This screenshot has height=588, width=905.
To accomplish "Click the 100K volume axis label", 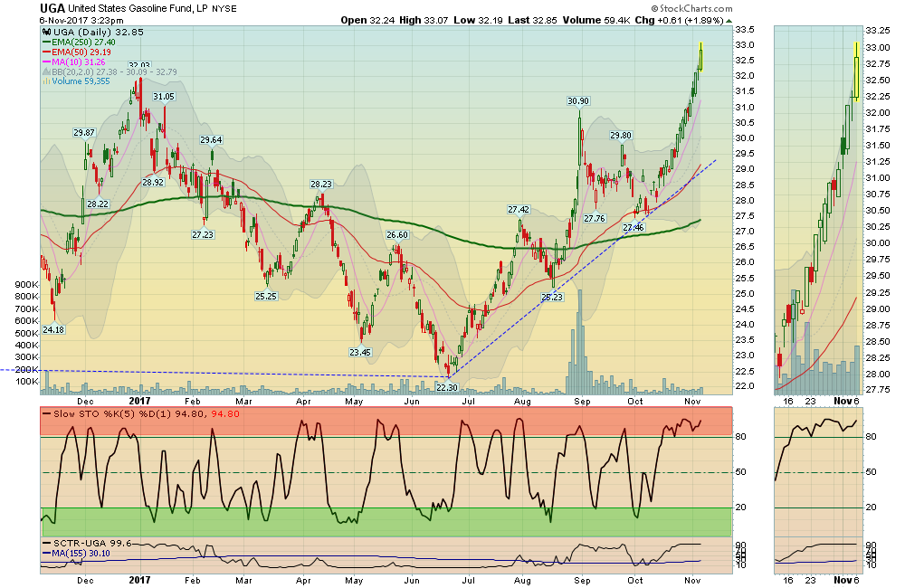I will pyautogui.click(x=26, y=382).
